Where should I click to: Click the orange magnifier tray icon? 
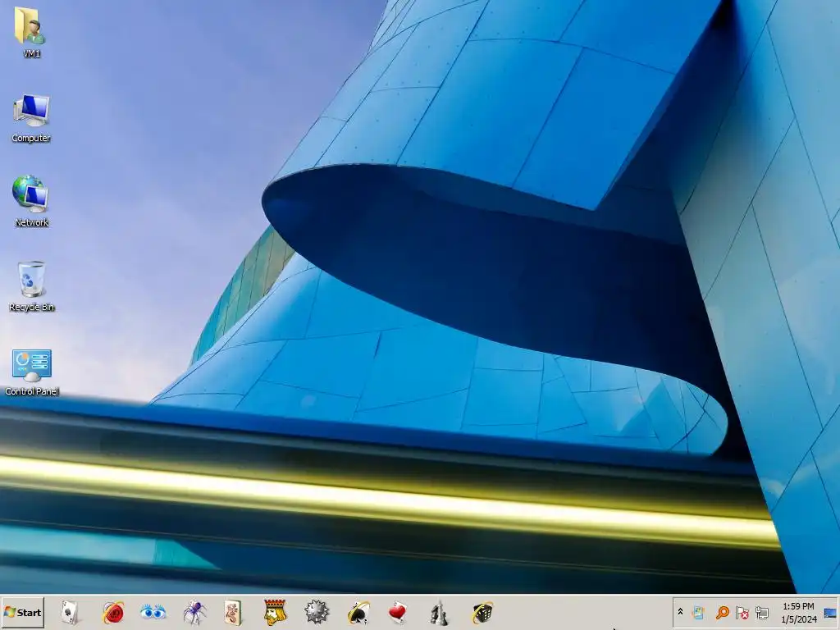point(722,612)
